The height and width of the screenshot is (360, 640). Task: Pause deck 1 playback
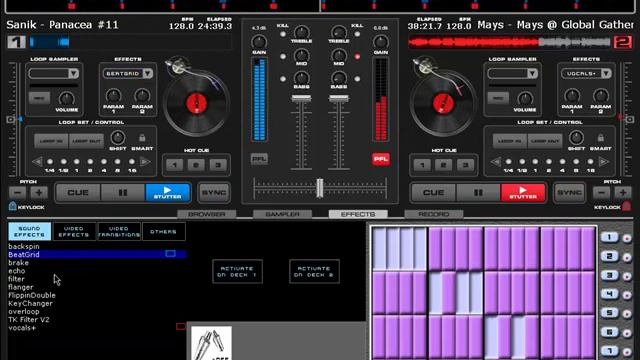coord(122,193)
